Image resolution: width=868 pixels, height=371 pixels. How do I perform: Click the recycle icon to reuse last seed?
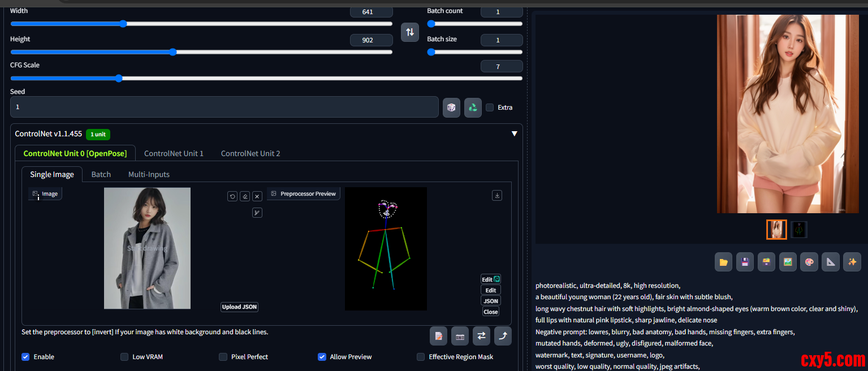473,107
